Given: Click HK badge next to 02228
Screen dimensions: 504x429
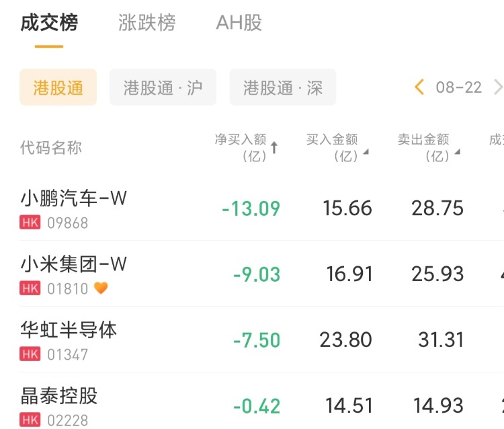Looking at the screenshot, I should 30,420.
